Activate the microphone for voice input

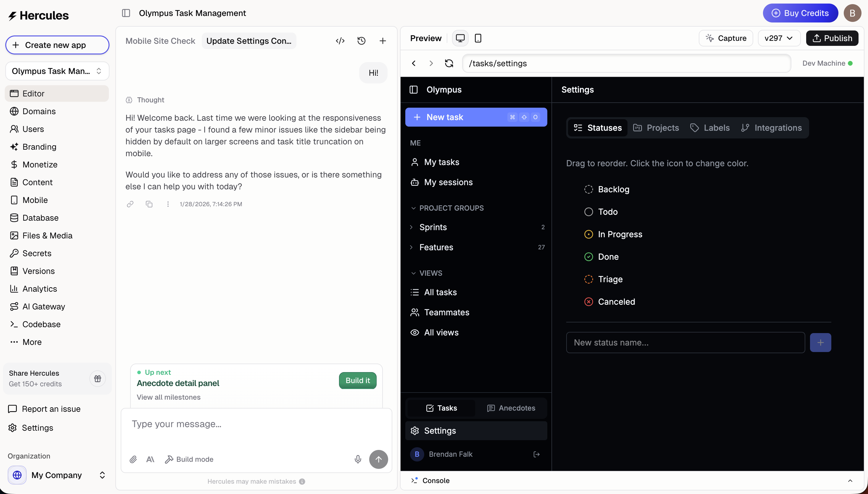coord(358,459)
